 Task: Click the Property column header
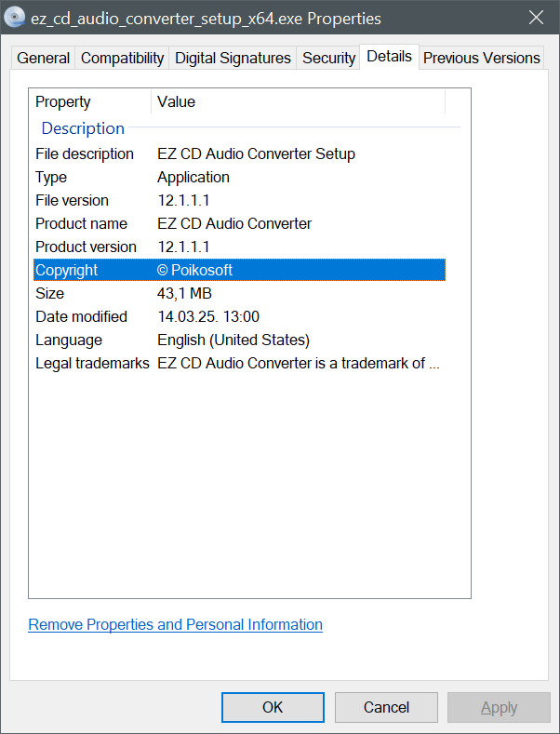pos(92,101)
